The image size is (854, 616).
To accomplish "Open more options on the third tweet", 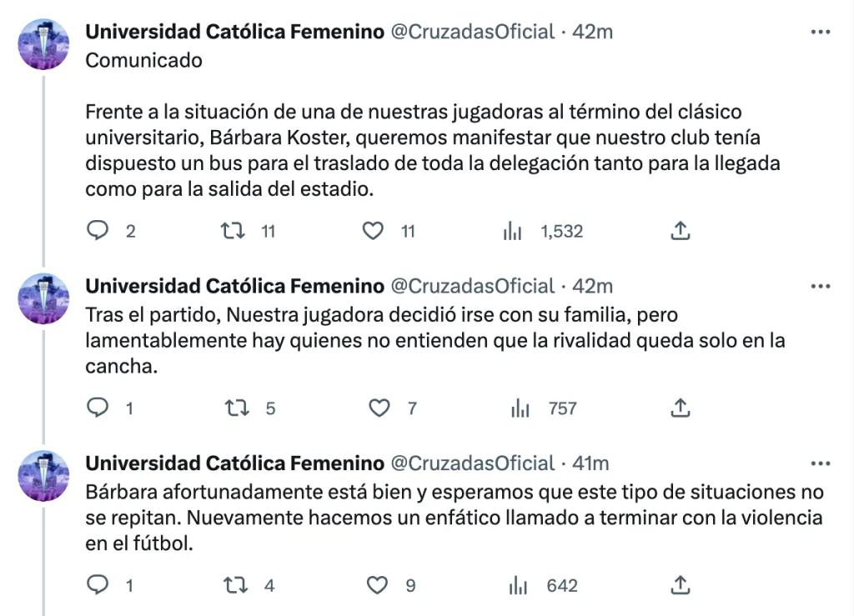I will click(x=821, y=463).
